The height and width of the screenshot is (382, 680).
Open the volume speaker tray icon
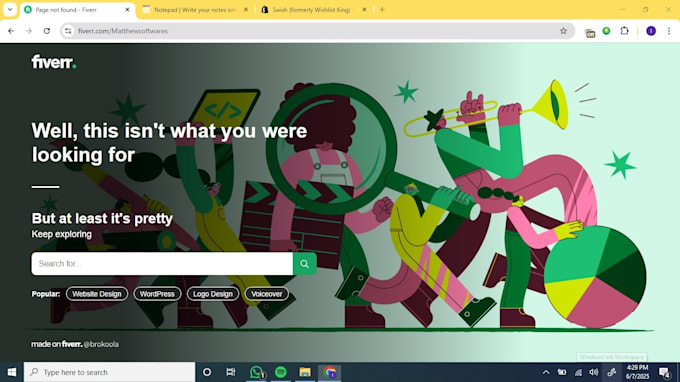(x=594, y=372)
